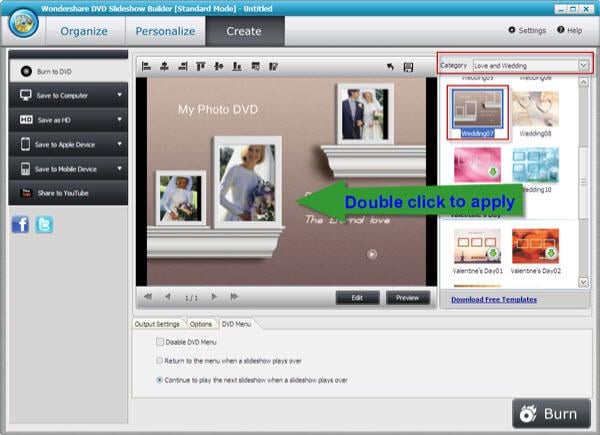Image resolution: width=600 pixels, height=435 pixels.
Task: Click the big Burn button
Action: [x=551, y=414]
